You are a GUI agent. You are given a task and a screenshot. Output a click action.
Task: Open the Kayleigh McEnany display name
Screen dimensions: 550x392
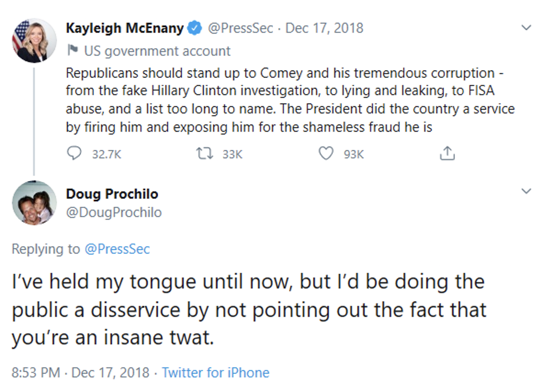(x=125, y=28)
